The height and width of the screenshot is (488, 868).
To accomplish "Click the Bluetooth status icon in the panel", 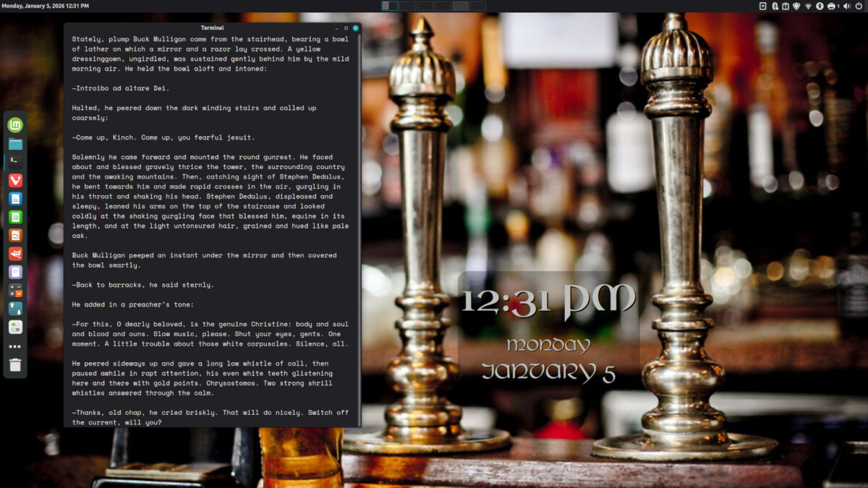I will (x=775, y=6).
